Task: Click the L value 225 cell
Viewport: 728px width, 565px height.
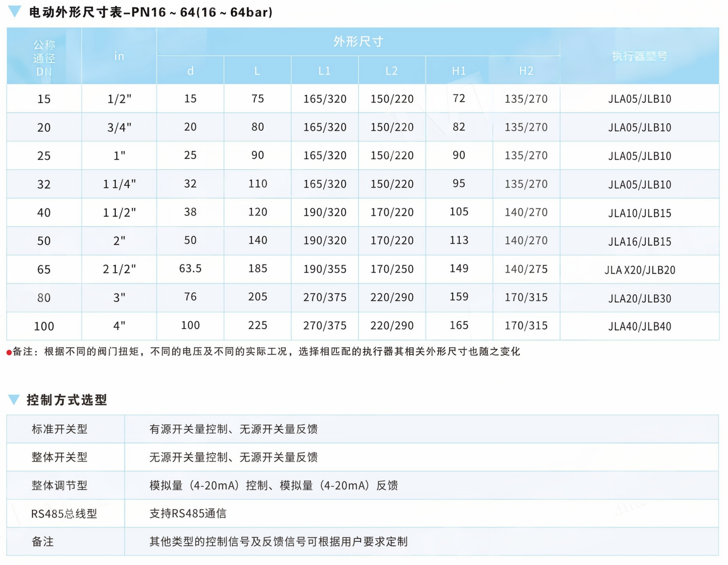Action: pyautogui.click(x=258, y=326)
